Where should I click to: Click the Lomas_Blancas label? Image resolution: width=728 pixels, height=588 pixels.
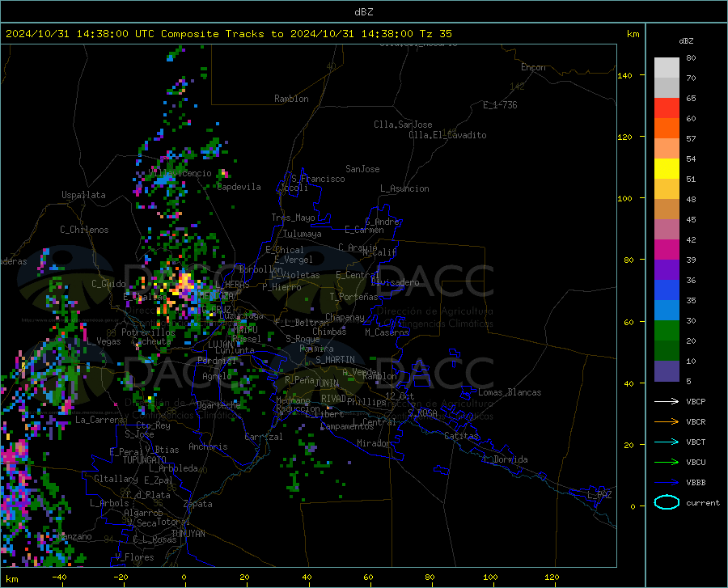(x=510, y=392)
